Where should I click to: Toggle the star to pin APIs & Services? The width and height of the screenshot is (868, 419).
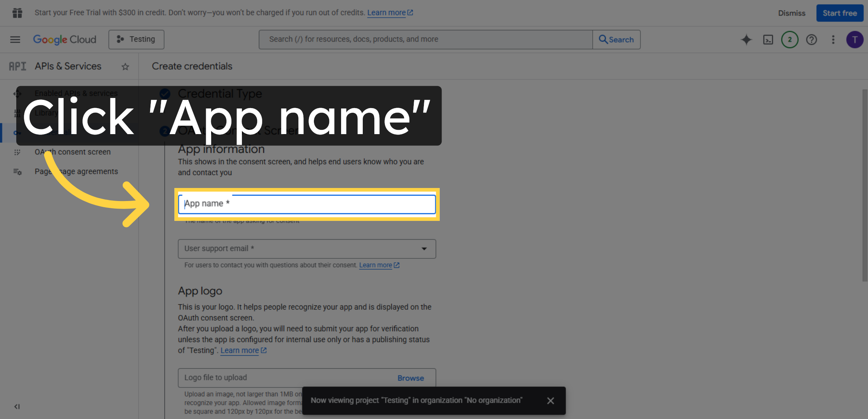point(125,66)
